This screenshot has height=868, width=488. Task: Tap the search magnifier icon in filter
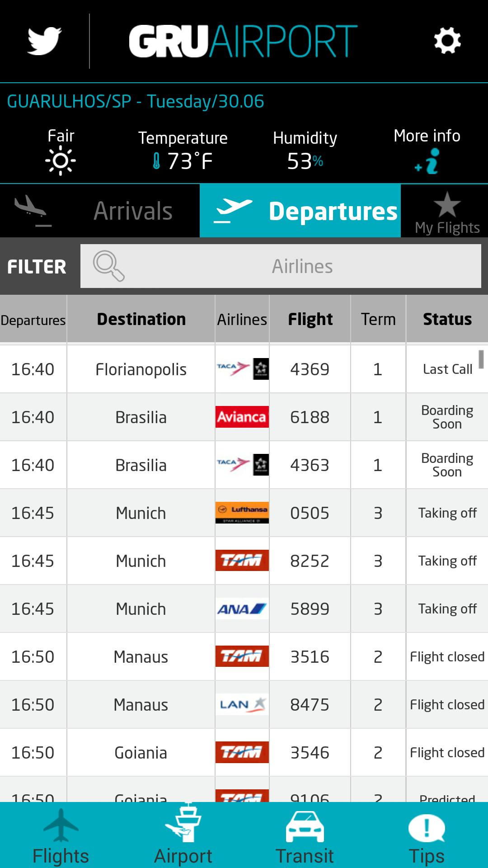pos(108,266)
